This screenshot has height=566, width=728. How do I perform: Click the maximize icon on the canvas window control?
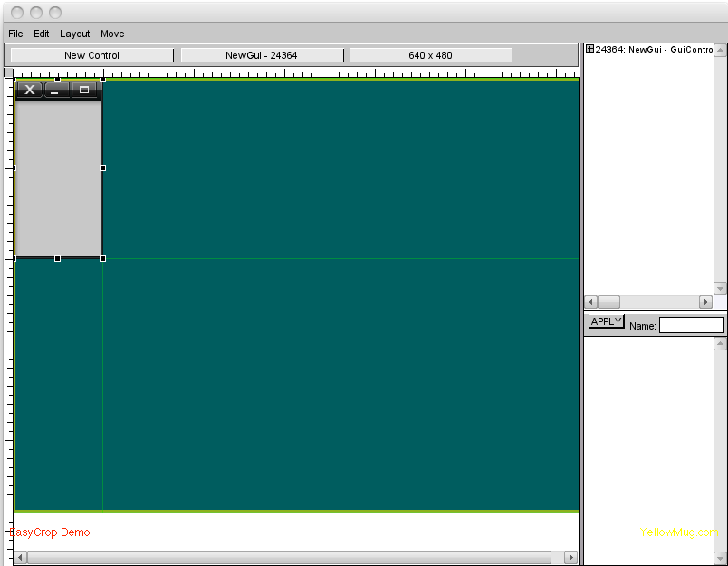(84, 90)
